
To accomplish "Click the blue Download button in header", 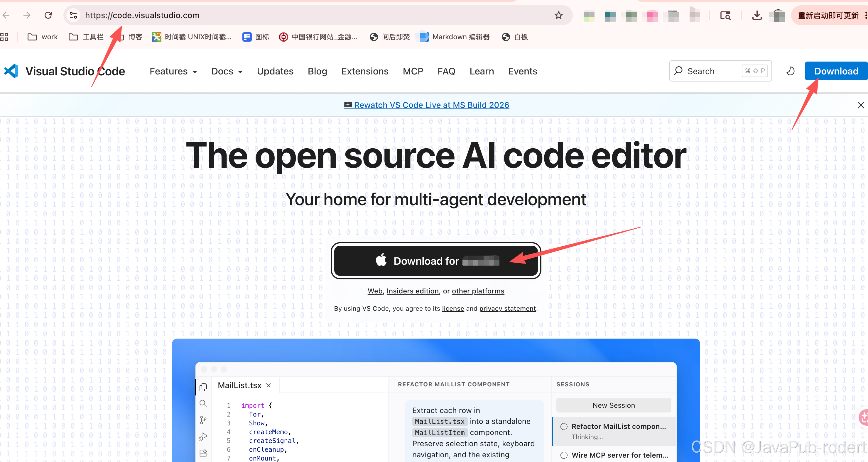I will 836,71.
